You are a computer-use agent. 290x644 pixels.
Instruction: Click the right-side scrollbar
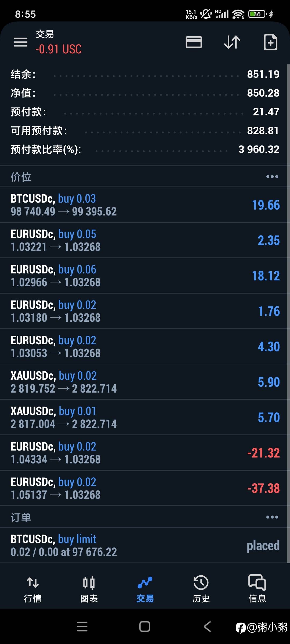[288, 313]
